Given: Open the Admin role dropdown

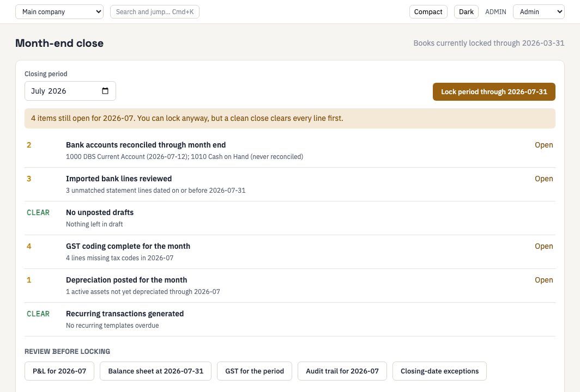Looking at the screenshot, I should click(x=539, y=12).
